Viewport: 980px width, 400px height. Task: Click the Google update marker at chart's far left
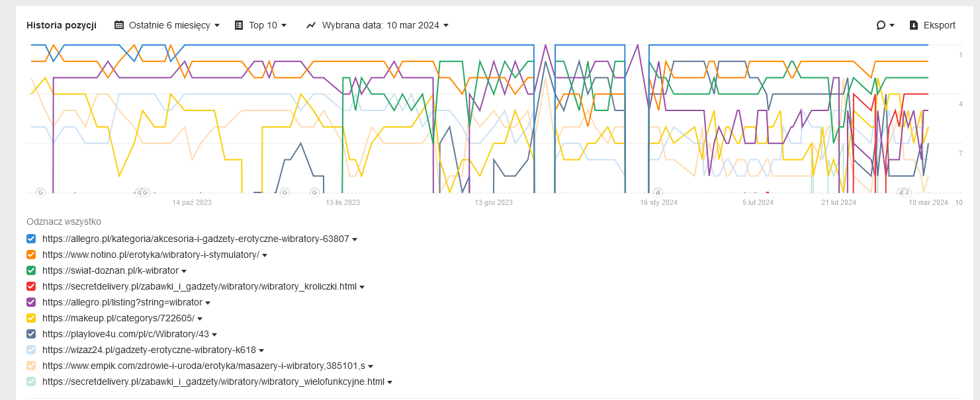click(40, 192)
